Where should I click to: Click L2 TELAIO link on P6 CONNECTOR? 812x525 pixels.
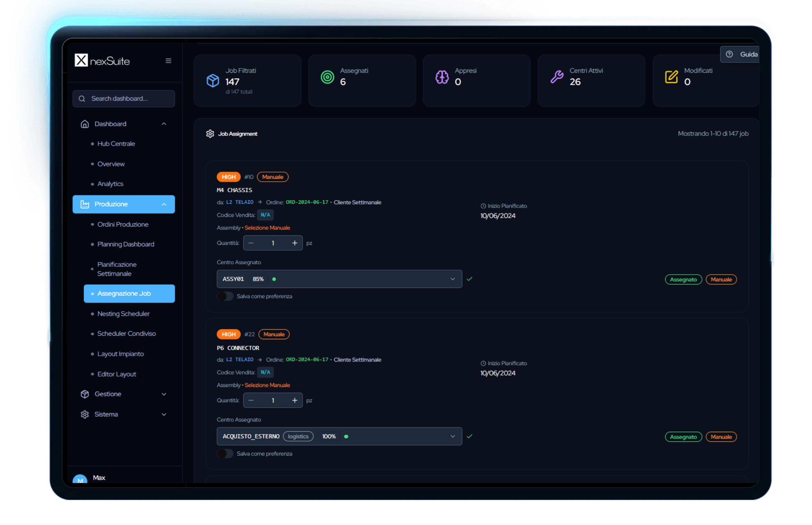click(x=239, y=360)
